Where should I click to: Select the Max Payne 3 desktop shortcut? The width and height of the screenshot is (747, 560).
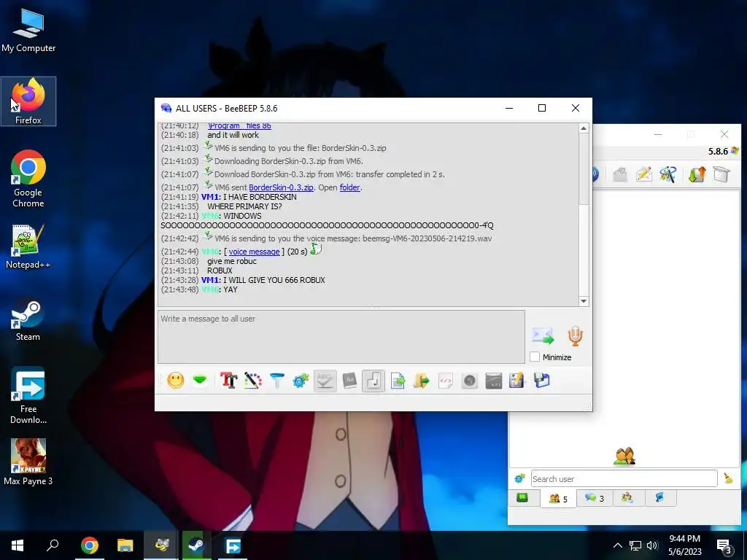click(28, 462)
